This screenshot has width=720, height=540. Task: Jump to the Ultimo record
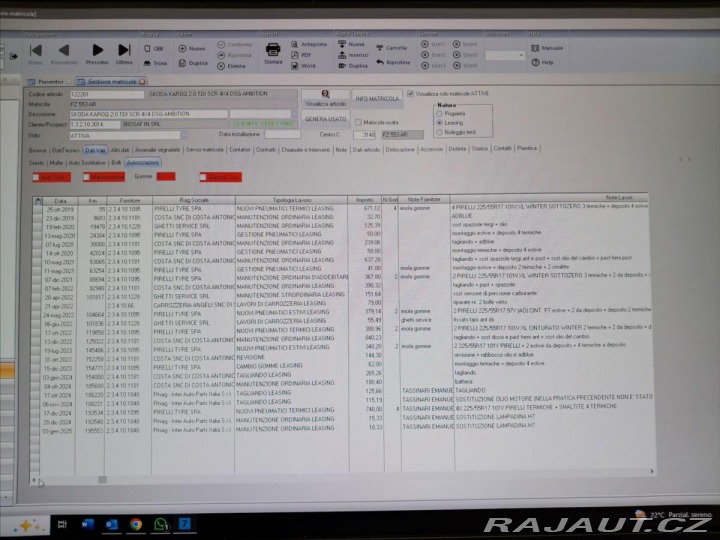124,54
